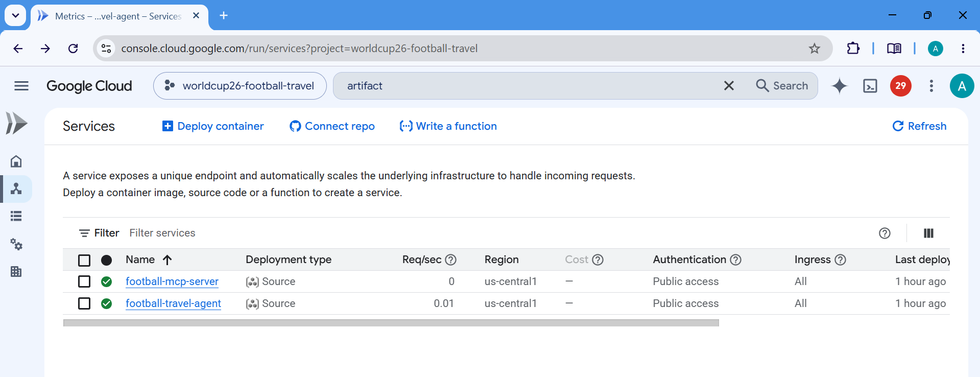Open the account avatar in the console header
980x377 pixels.
[x=962, y=86]
